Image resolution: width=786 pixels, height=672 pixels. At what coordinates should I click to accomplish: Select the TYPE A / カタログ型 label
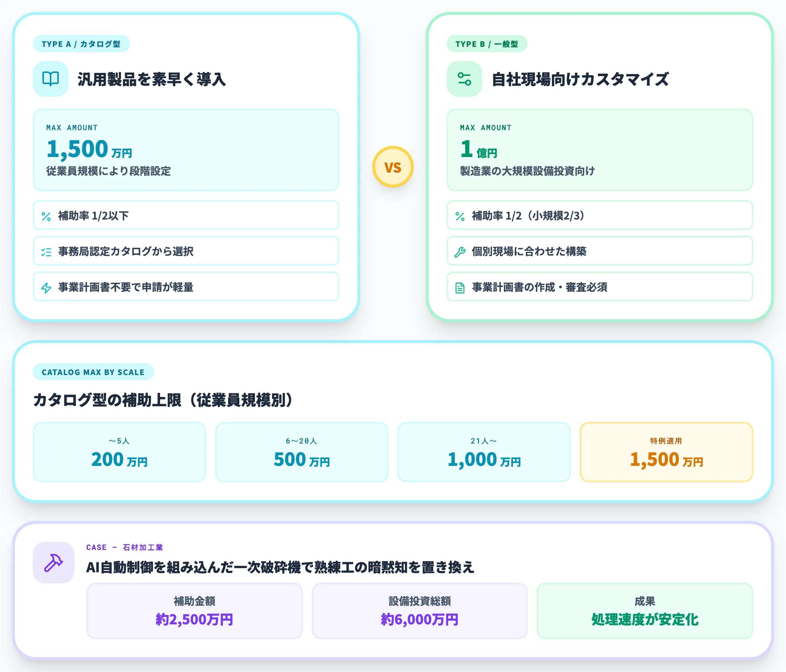pos(81,43)
